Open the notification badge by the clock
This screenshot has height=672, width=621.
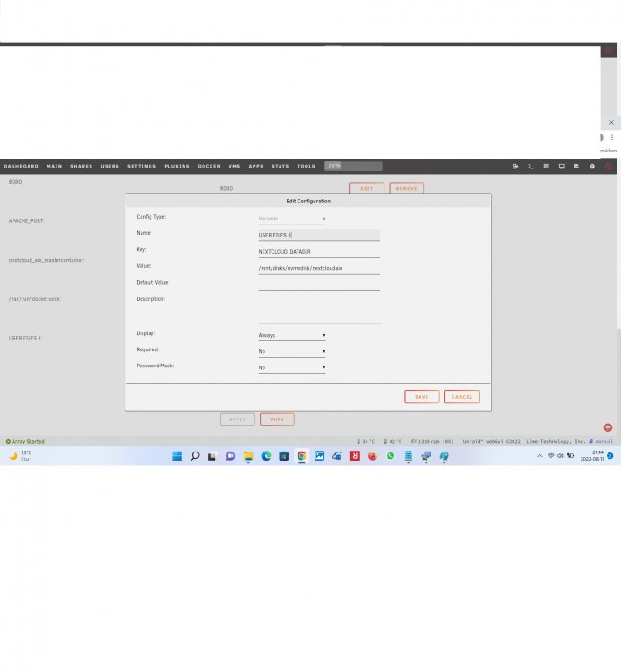point(610,455)
